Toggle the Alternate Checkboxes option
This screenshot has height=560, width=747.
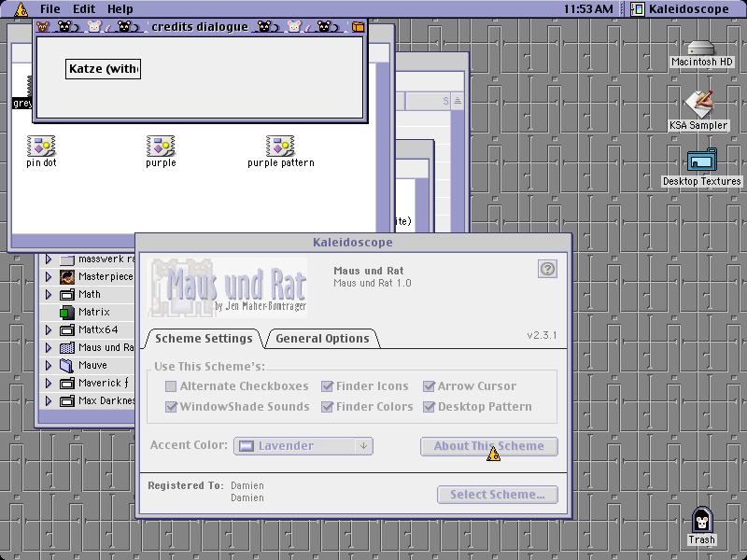point(171,386)
